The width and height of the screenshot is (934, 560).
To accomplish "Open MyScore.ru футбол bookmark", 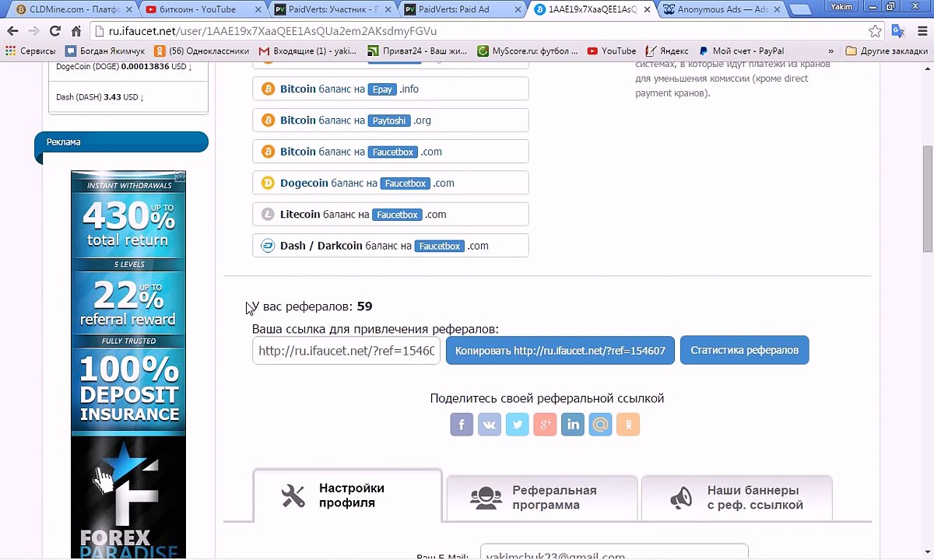I will (x=527, y=51).
